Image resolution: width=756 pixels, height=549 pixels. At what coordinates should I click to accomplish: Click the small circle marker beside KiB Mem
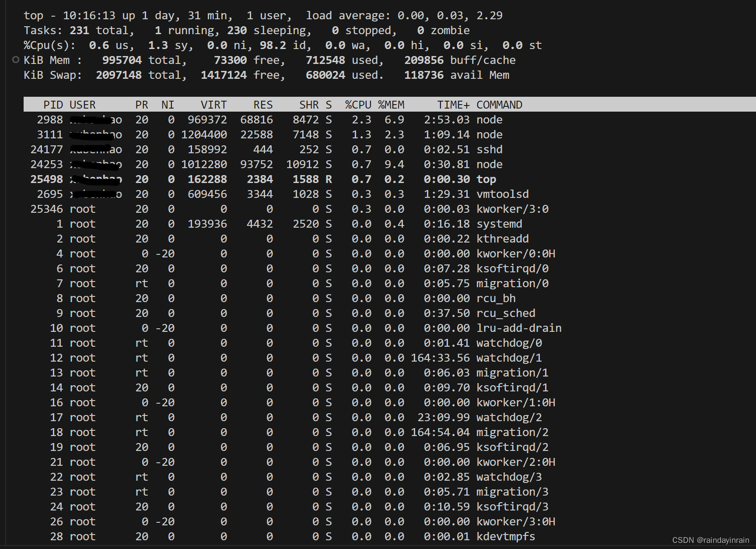coord(16,60)
